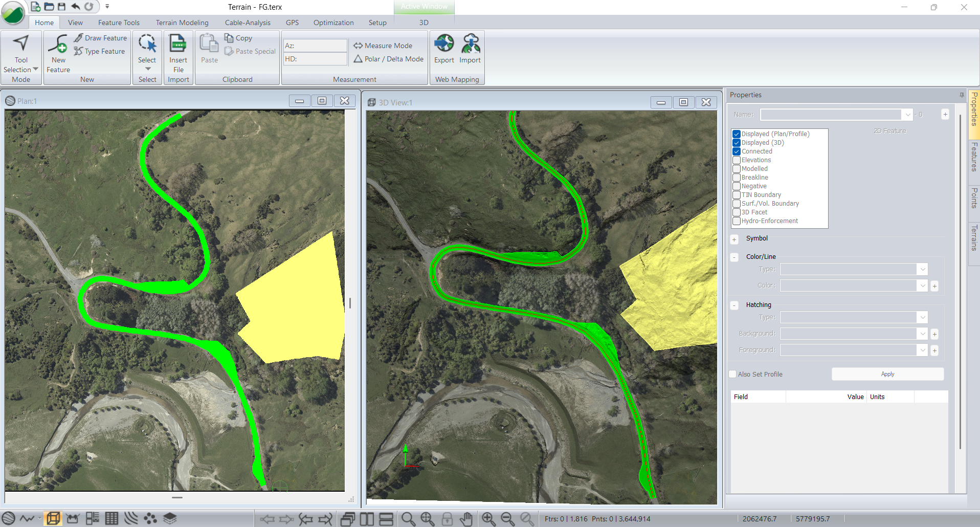The height and width of the screenshot is (527, 980).
Task: Click the grid table icon in bottom toolbar
Action: 112,518
